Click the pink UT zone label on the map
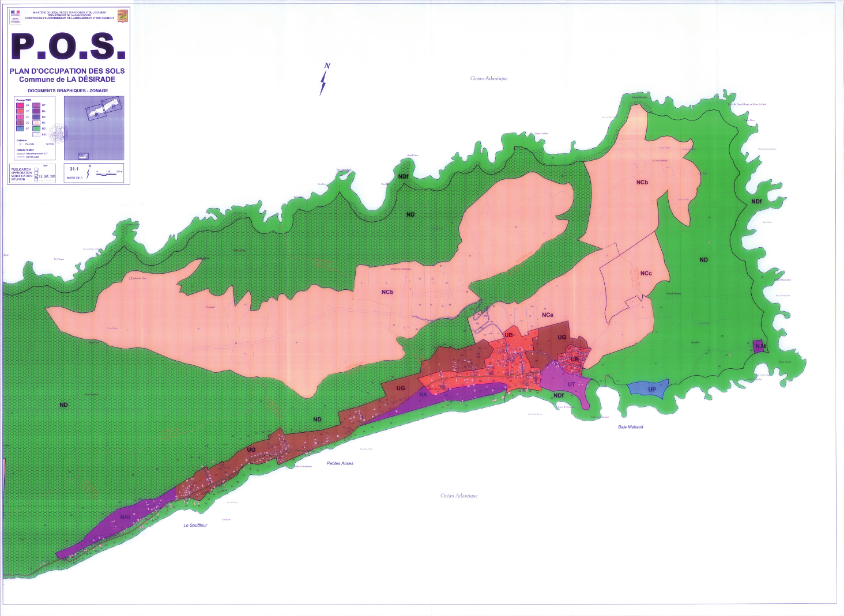Image resolution: width=844 pixels, height=616 pixels. pyautogui.click(x=571, y=384)
